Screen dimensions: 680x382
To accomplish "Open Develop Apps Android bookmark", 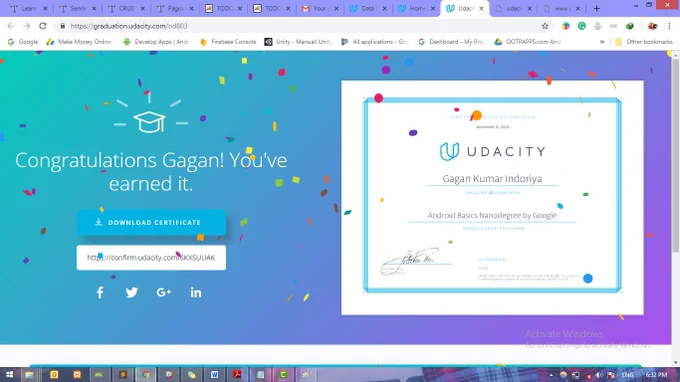I will (x=156, y=42).
